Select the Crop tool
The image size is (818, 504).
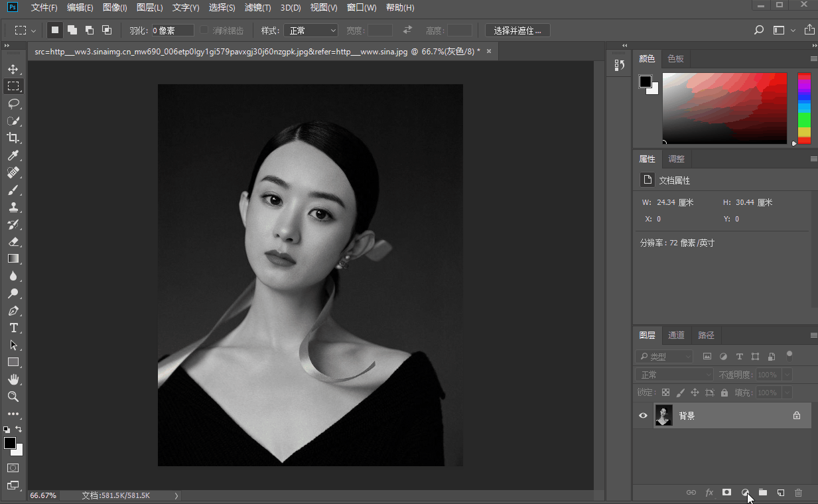point(13,138)
